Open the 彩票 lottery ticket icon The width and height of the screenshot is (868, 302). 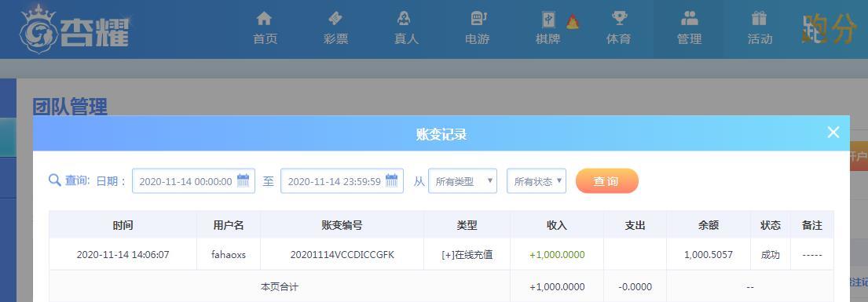coord(335,19)
